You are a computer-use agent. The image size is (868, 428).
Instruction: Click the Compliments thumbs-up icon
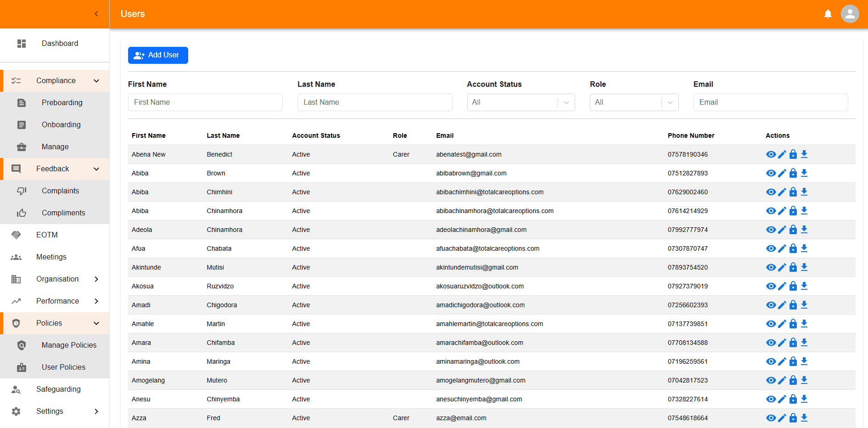coord(22,213)
